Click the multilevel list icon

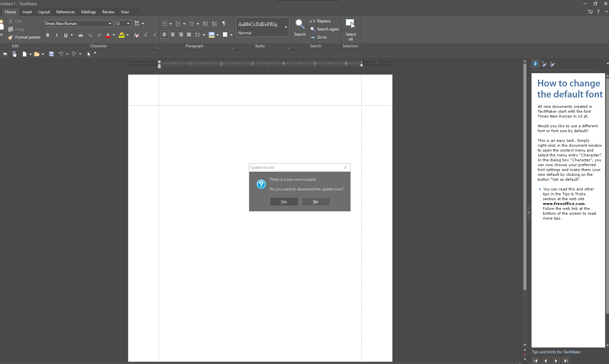(192, 24)
